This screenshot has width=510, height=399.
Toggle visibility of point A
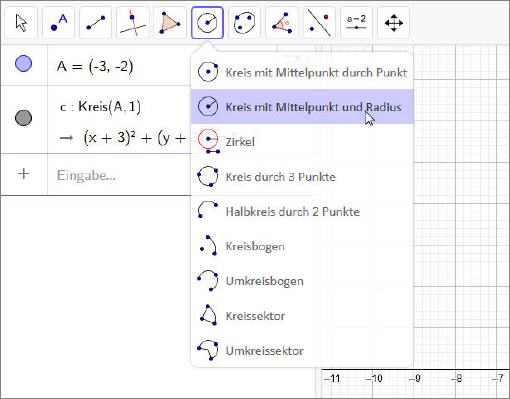click(24, 64)
